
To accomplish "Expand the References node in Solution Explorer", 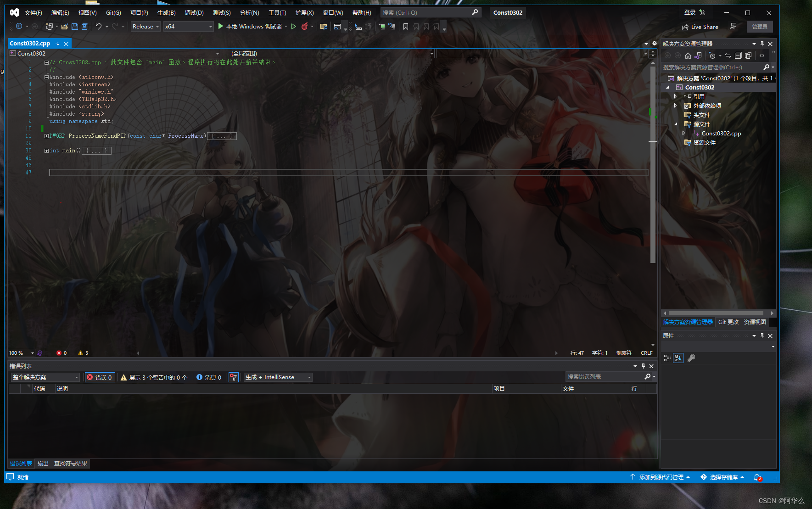I will pos(675,96).
